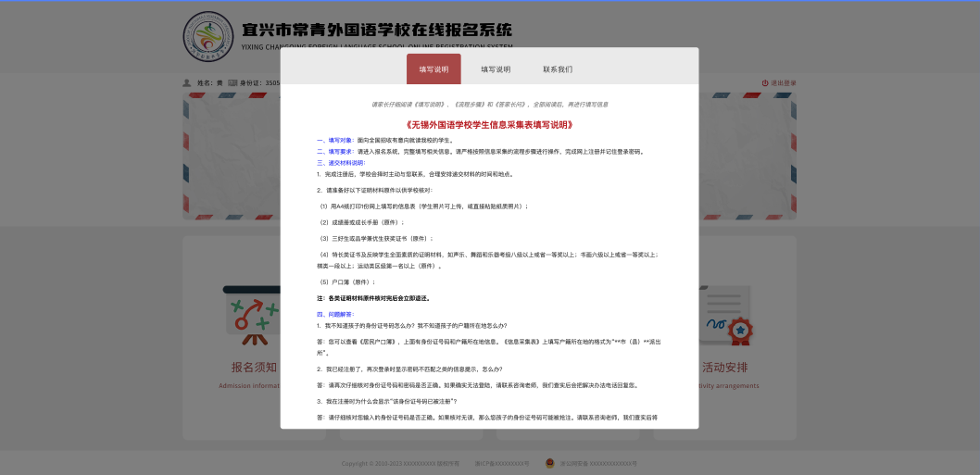This screenshot has width=980, height=475.
Task: Click the red 《无锡外国语学校学生信息采集表填写说明》 heading
Action: pos(489,125)
